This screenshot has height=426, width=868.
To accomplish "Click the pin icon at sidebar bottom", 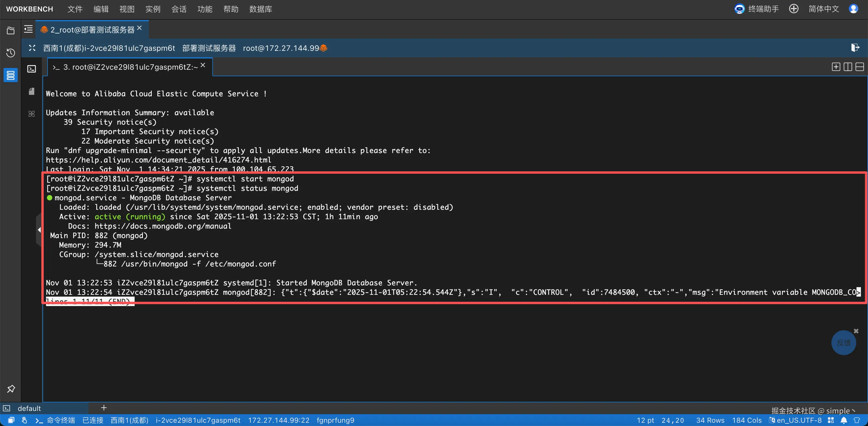I will tap(11, 388).
